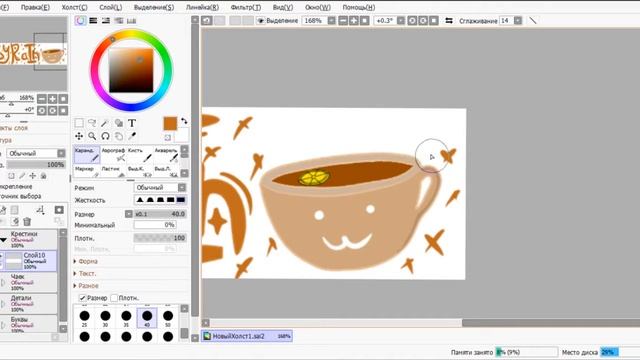This screenshot has height=360, width=640.
Task: Select the Move tool
Action: [x=79, y=136]
